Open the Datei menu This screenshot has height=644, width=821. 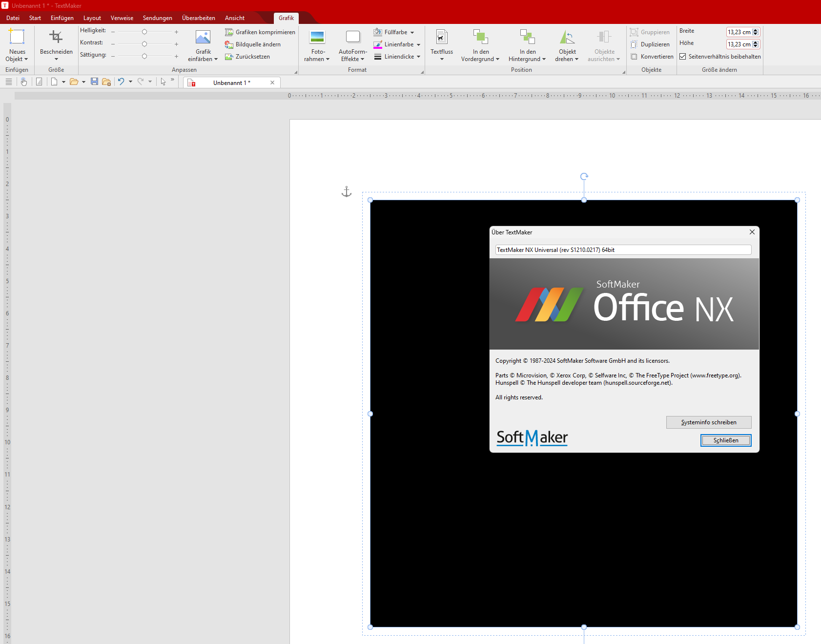[13, 18]
